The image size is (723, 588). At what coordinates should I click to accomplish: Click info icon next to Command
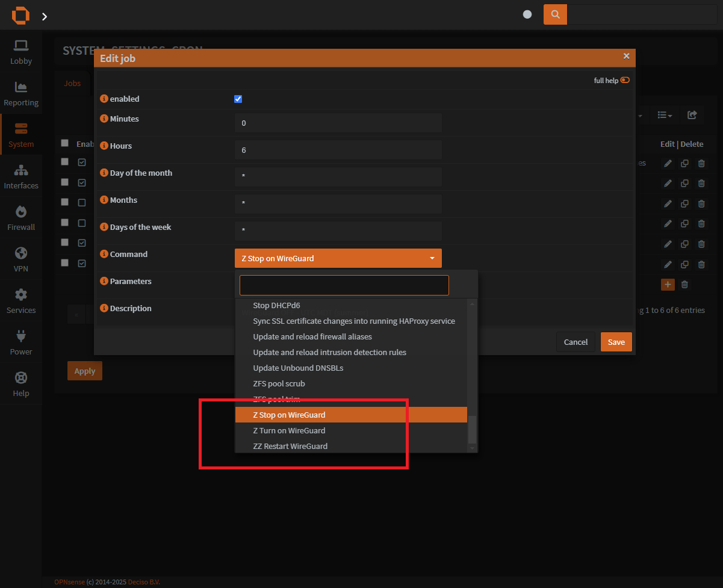[x=104, y=254]
